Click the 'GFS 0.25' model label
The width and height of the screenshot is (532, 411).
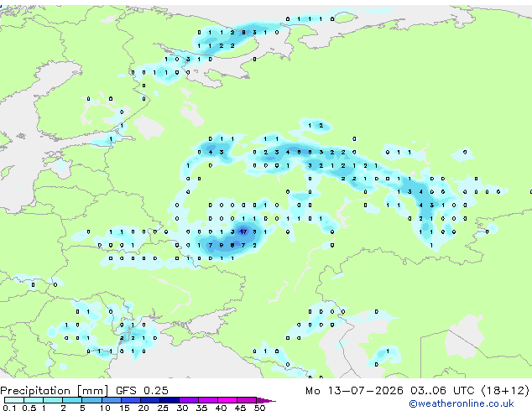(x=142, y=391)
